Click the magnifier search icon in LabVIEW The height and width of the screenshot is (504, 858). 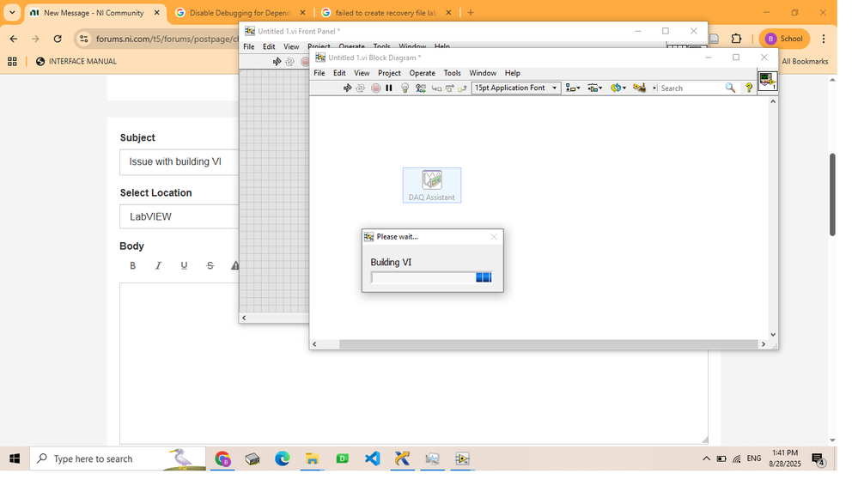pyautogui.click(x=730, y=88)
